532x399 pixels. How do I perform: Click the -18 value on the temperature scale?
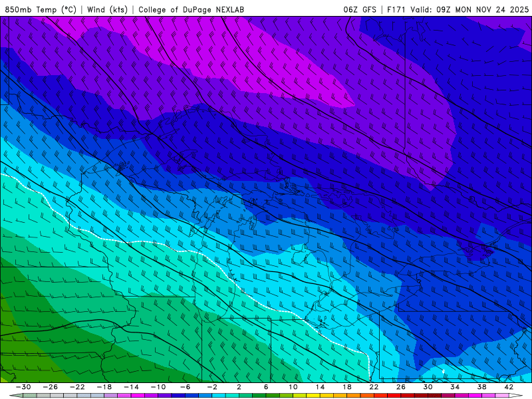coord(104,387)
